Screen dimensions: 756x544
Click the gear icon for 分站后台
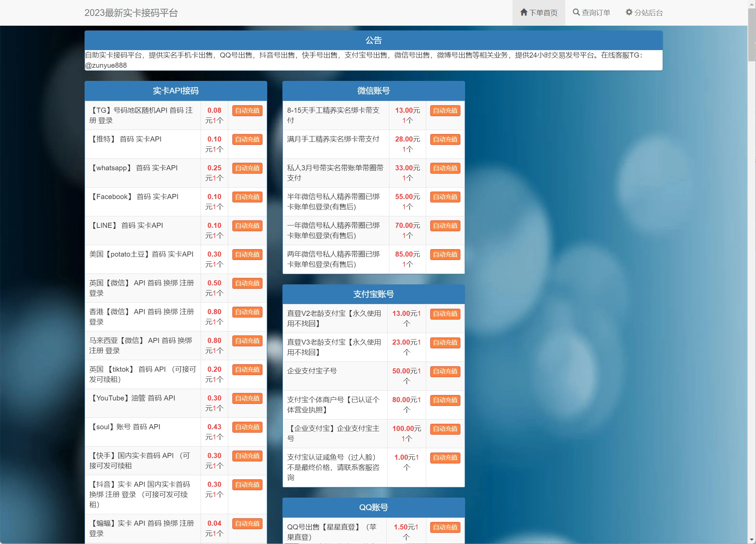click(629, 13)
